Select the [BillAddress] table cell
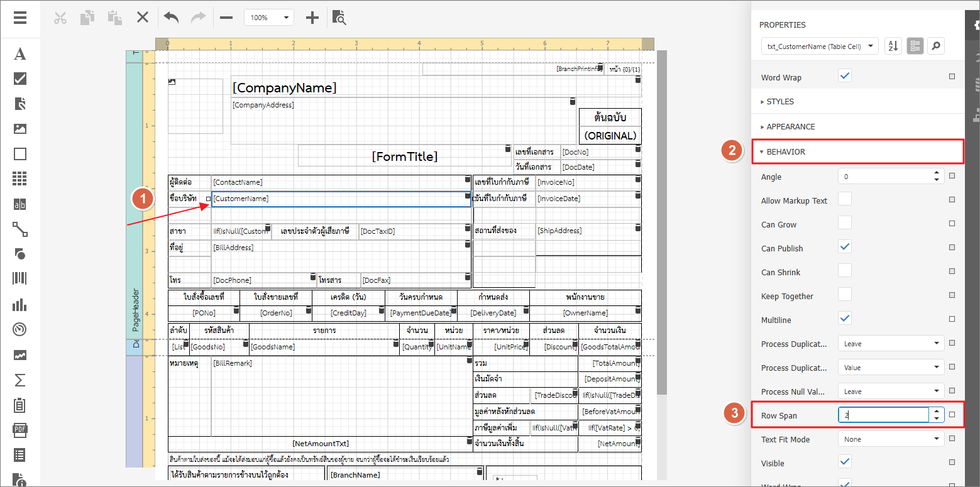 coord(341,256)
